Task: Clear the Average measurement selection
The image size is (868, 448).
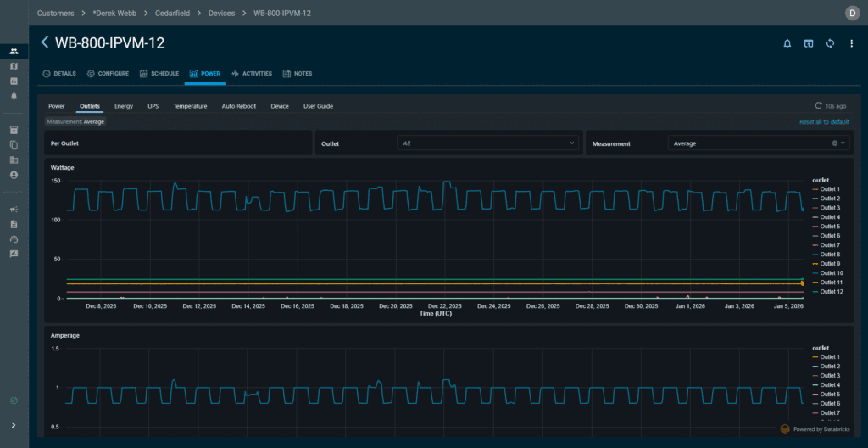Action: click(x=834, y=143)
